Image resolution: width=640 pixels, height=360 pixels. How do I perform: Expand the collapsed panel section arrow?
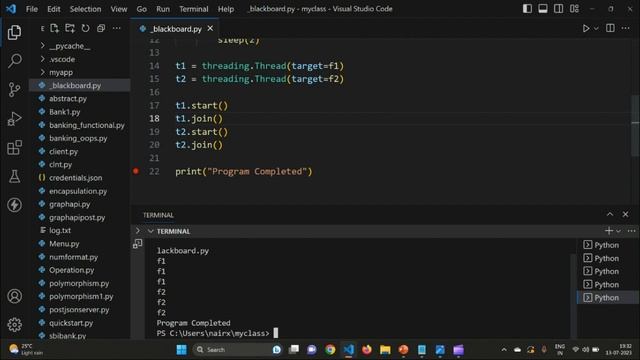pos(138,231)
